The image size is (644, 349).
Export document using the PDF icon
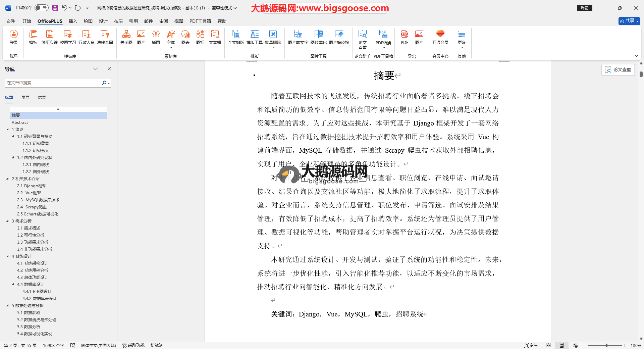405,37
